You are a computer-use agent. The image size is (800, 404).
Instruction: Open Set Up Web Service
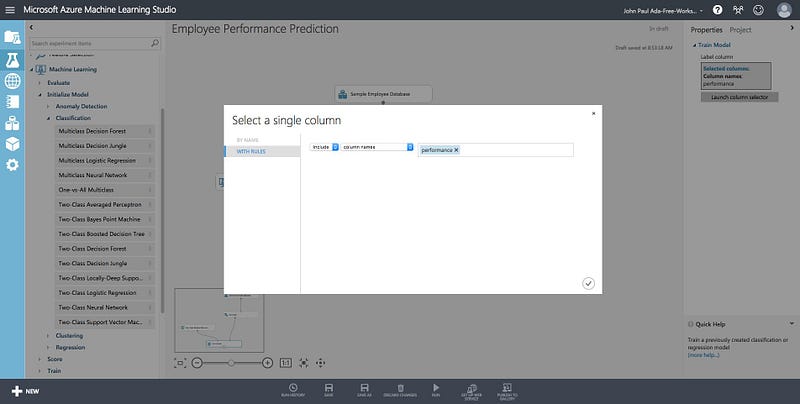click(471, 391)
